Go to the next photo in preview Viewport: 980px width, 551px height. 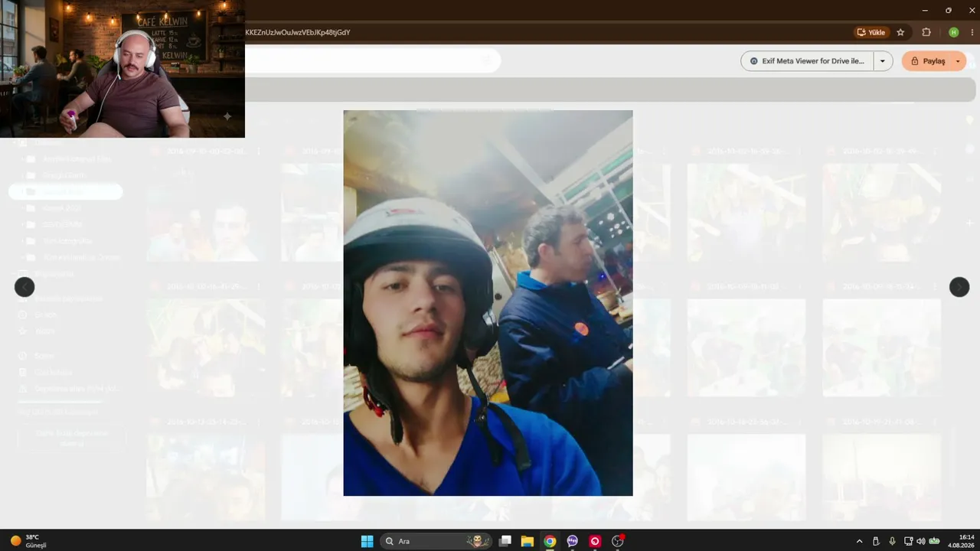coord(959,287)
